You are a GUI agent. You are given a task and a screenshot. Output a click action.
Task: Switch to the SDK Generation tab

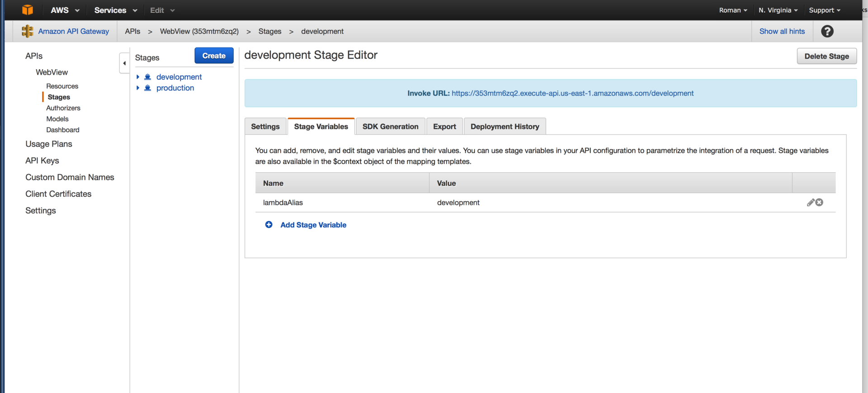pos(391,127)
